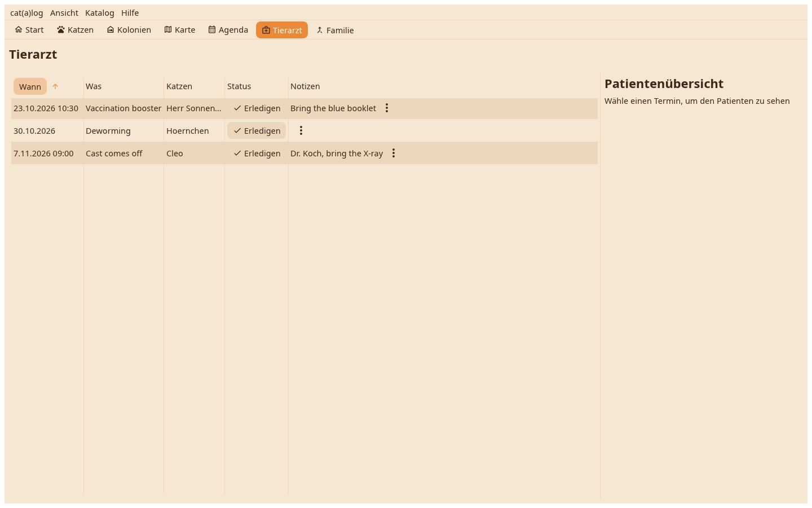
Task: Sort by the Wann column header
Action: 30,86
